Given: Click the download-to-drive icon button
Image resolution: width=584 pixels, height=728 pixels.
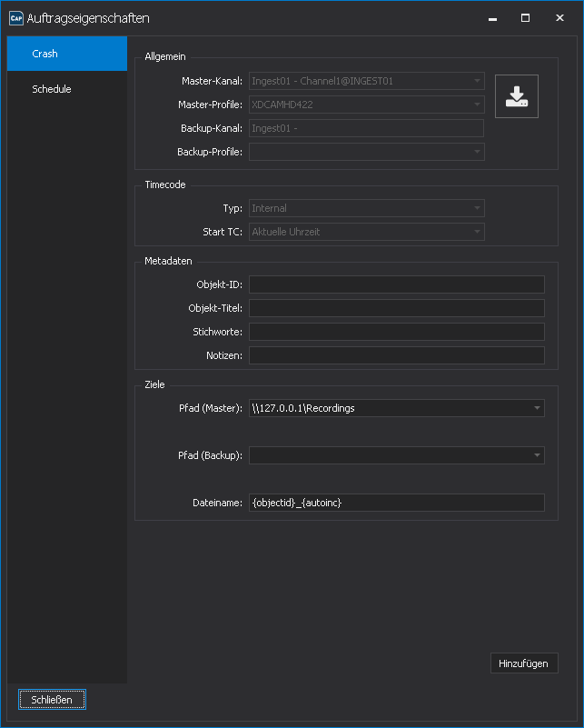Looking at the screenshot, I should point(516,96).
